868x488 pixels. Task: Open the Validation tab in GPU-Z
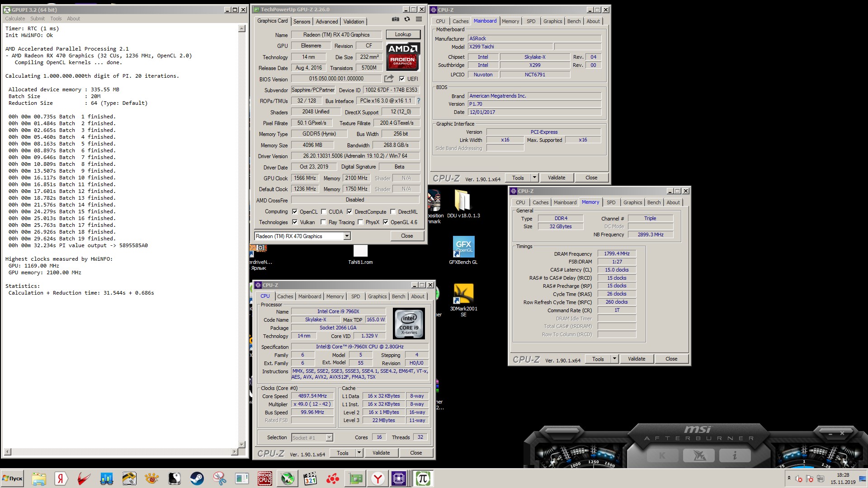[x=354, y=21]
